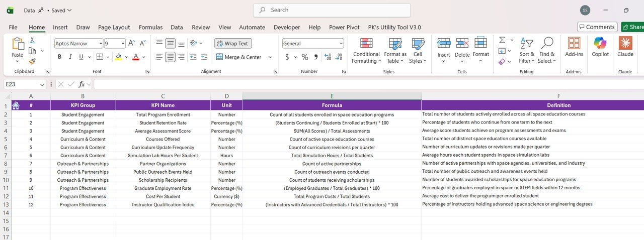
Task: Click the Search box in title bar
Action: click(x=332, y=10)
